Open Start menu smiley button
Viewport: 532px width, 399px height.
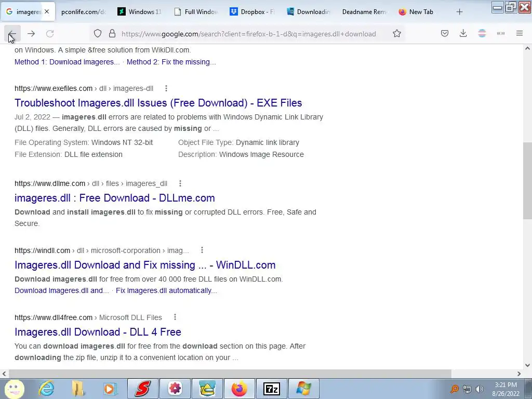coord(14,389)
